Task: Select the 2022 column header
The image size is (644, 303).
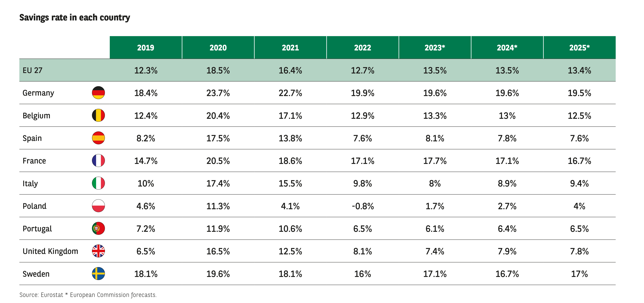Action: (362, 48)
